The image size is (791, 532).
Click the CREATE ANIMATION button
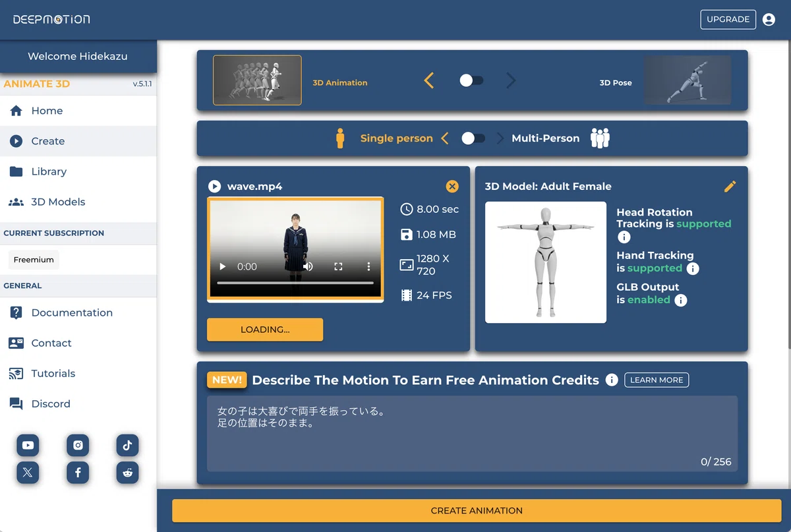point(477,511)
